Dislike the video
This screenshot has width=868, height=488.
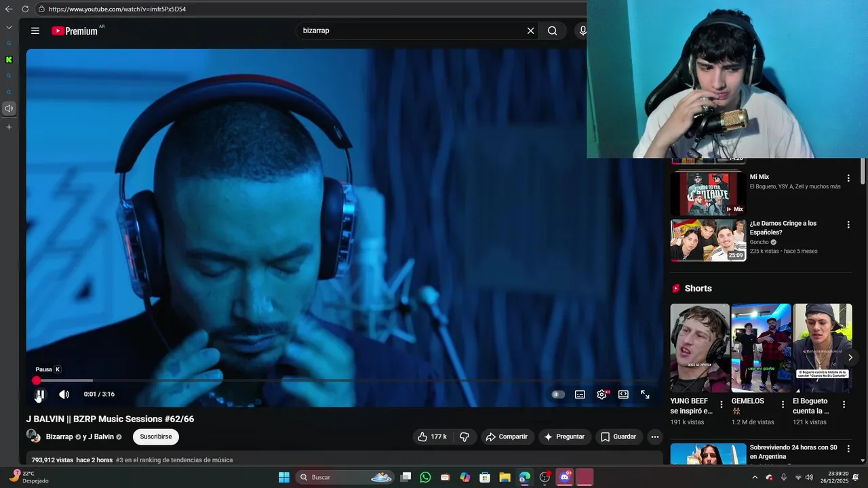pos(465,436)
